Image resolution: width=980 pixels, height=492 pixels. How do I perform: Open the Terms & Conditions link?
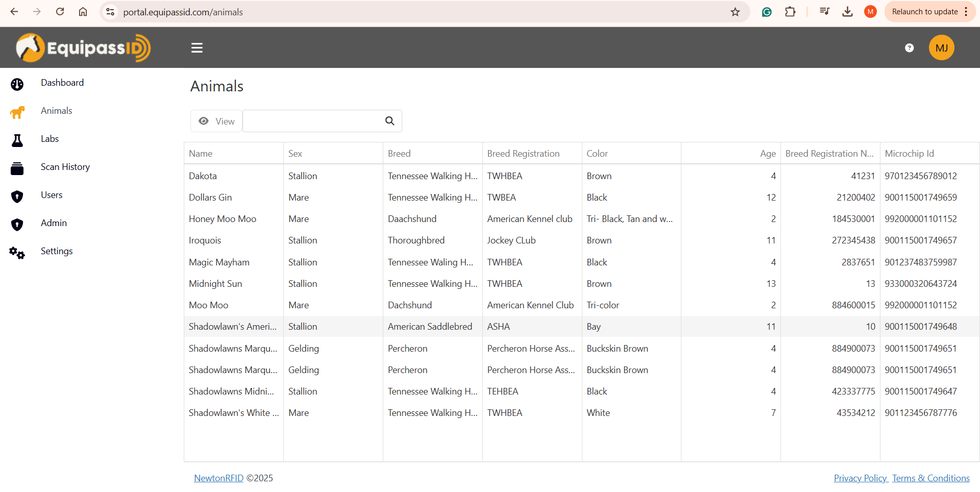click(x=931, y=478)
